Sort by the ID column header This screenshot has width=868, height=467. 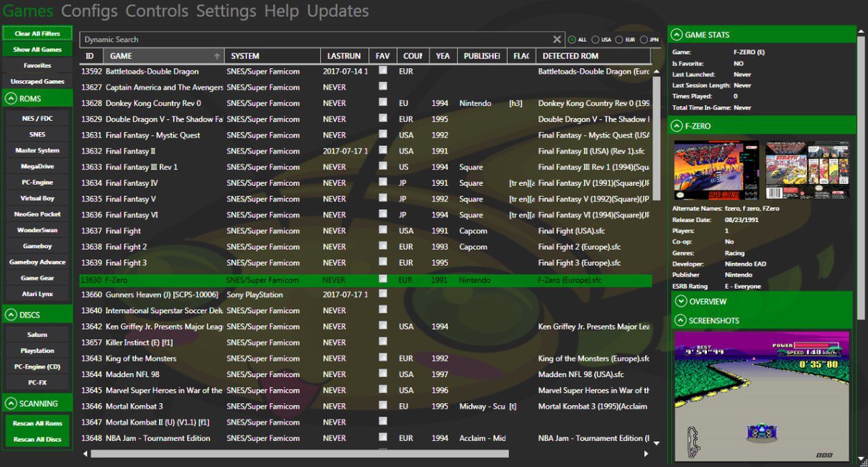click(91, 56)
